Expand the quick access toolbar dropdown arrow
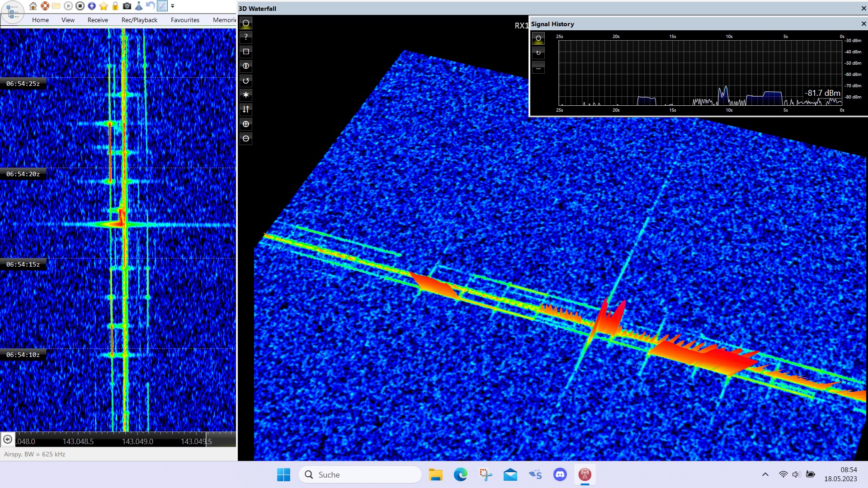Viewport: 868px width, 488px height. tap(173, 6)
